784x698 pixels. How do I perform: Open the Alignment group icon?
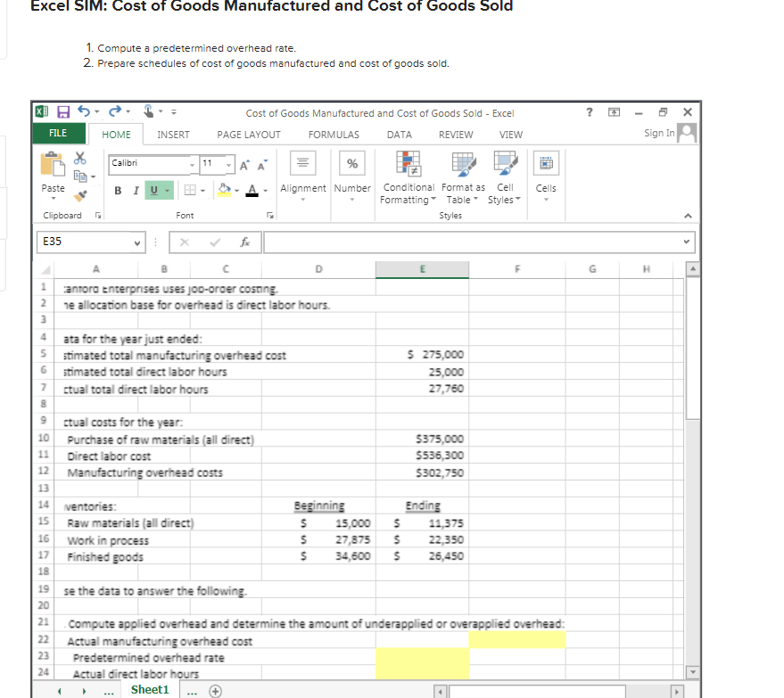[303, 163]
